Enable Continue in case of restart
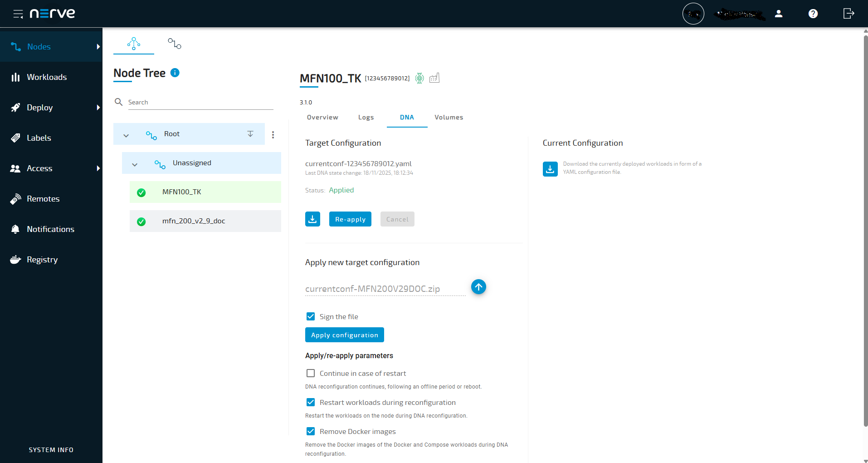The width and height of the screenshot is (868, 463). pyautogui.click(x=310, y=373)
